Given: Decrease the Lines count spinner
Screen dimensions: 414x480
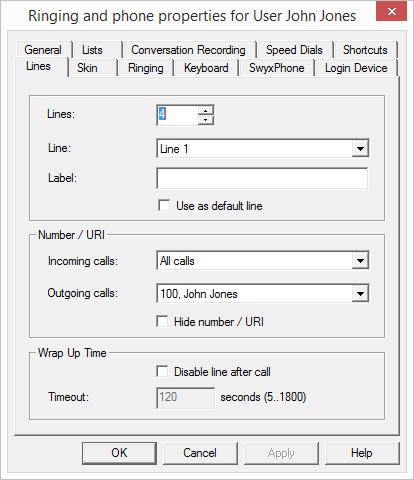Looking at the screenshot, I should point(206,120).
